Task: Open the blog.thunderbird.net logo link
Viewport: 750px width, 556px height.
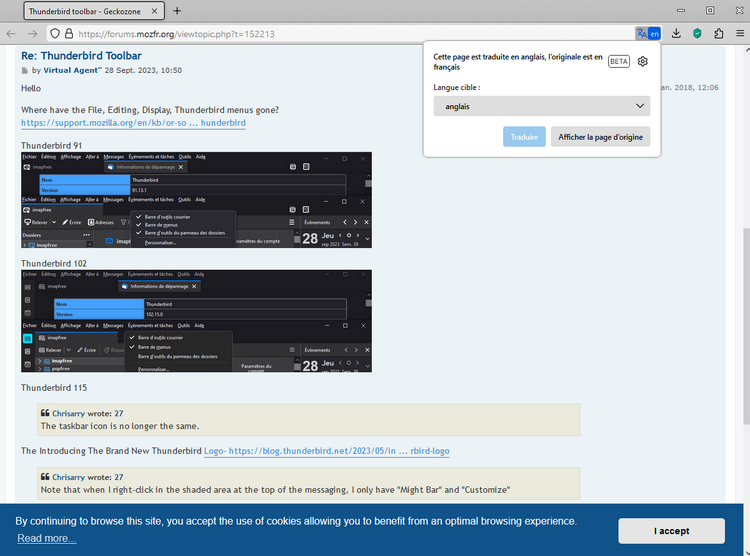Action: [327, 451]
